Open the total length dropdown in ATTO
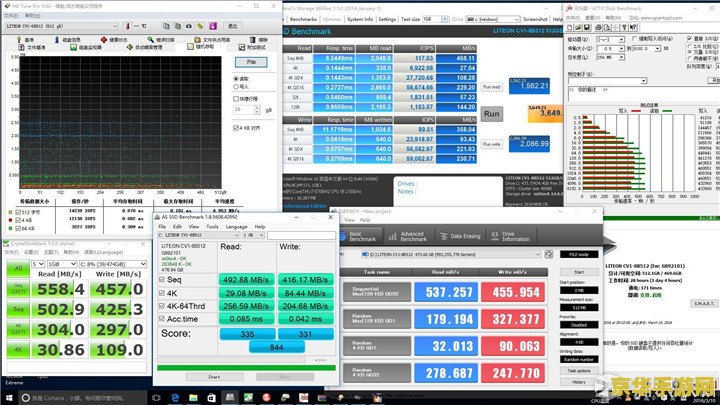This screenshot has width=720, height=405. [610, 57]
